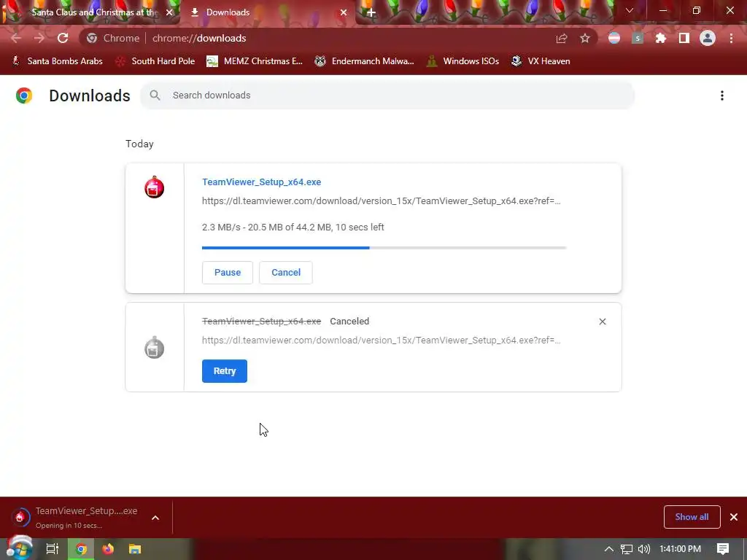Bookmark this page with the star icon
747x560 pixels.
[585, 38]
